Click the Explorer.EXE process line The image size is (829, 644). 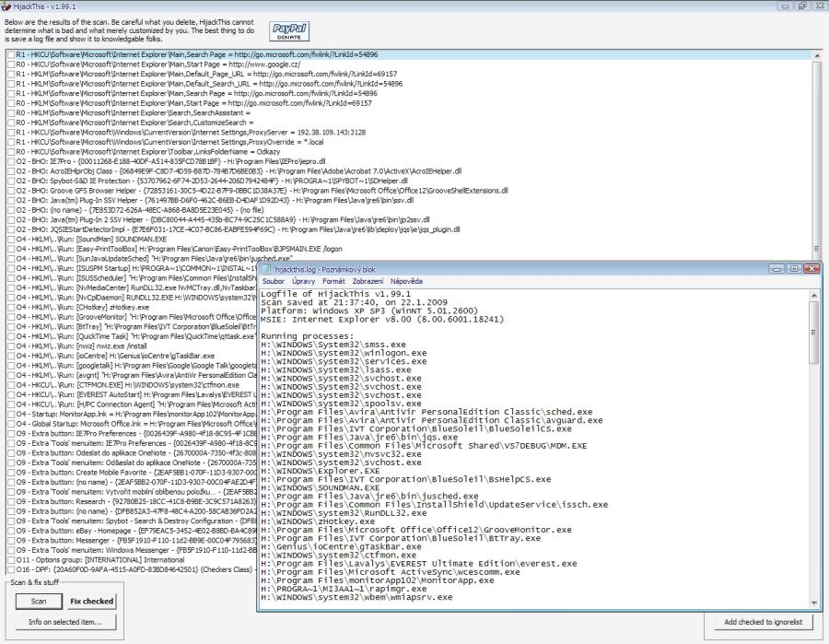[320, 471]
